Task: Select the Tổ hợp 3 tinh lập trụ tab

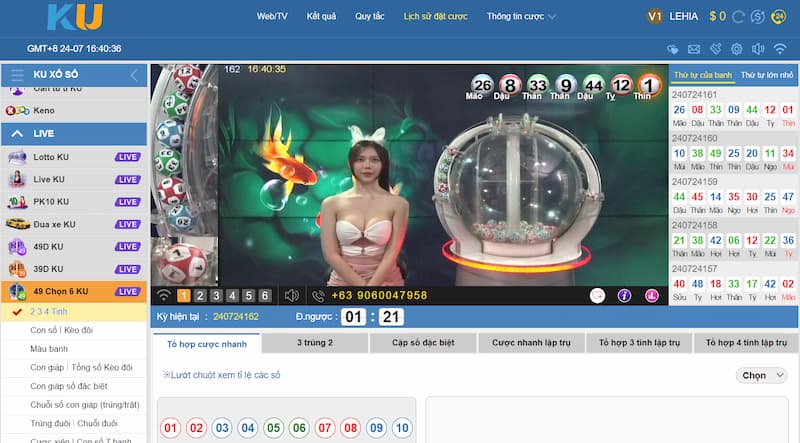Action: pyautogui.click(x=639, y=343)
